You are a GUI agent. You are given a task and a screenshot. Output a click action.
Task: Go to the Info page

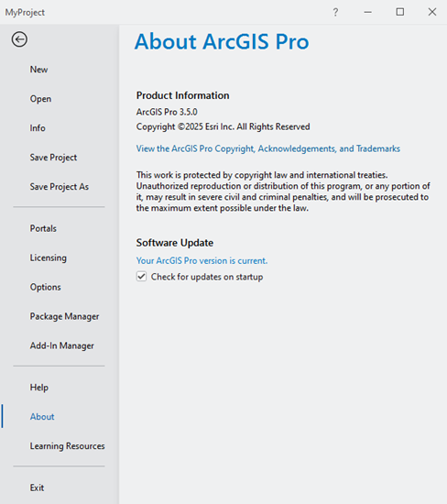coord(38,128)
